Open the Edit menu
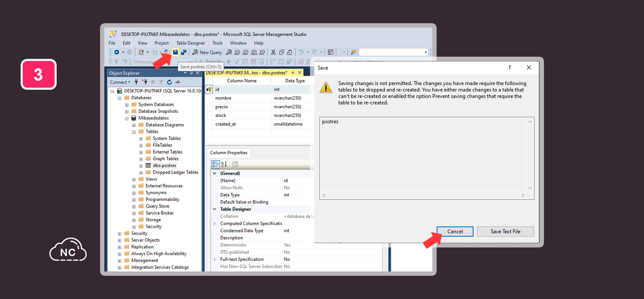This screenshot has width=644, height=299. [x=127, y=43]
